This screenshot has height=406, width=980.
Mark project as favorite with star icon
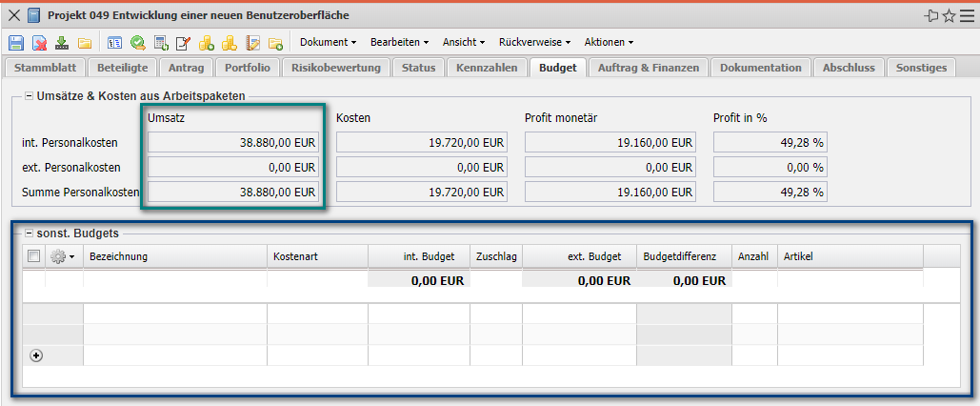(x=950, y=16)
